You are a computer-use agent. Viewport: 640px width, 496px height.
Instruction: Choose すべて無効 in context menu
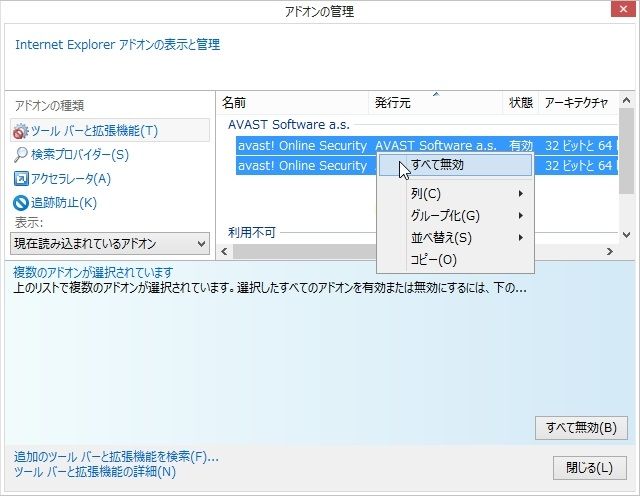(x=456, y=165)
